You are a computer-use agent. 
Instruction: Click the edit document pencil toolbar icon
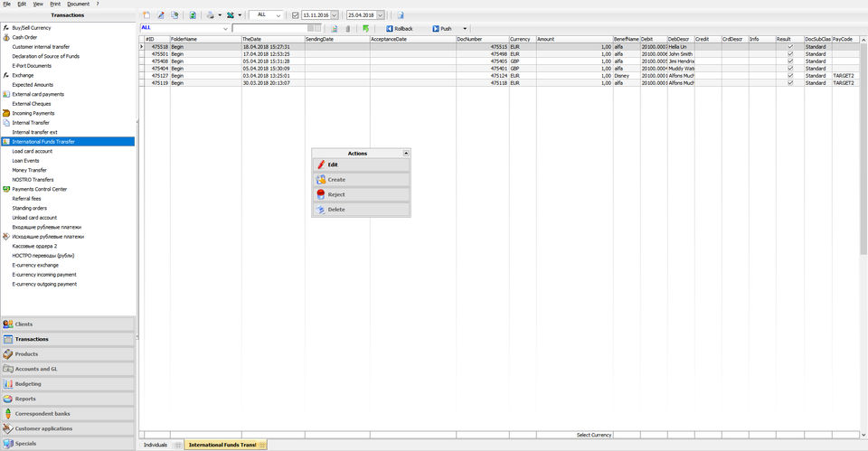tap(161, 15)
